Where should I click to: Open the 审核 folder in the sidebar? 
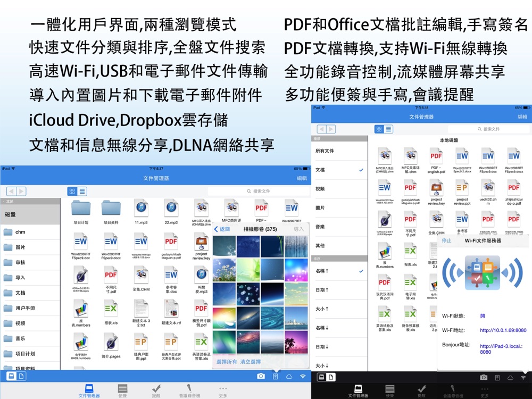[30, 262]
